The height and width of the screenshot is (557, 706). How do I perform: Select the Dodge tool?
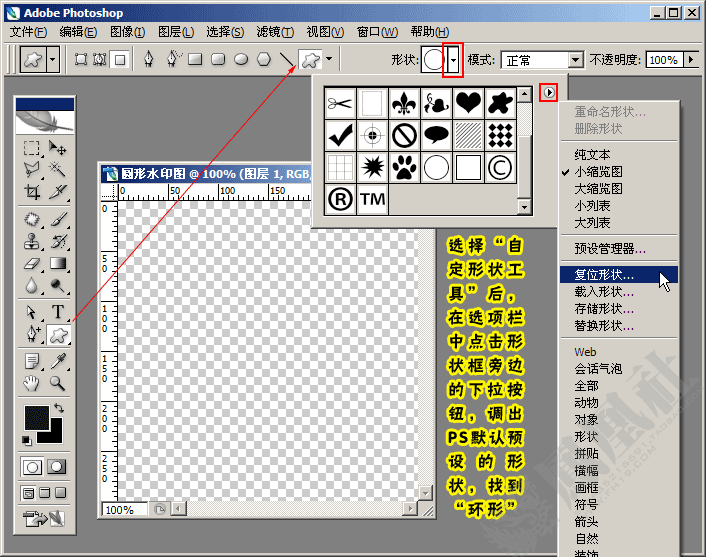click(58, 285)
